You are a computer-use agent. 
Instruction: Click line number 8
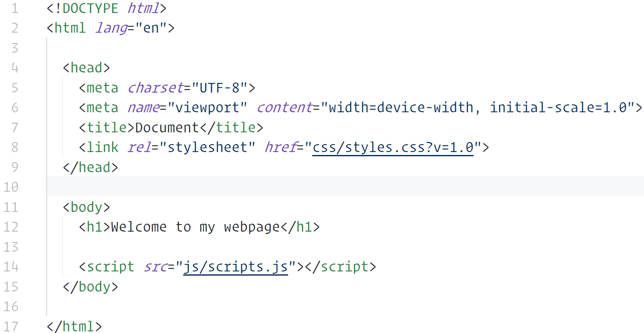click(x=15, y=147)
